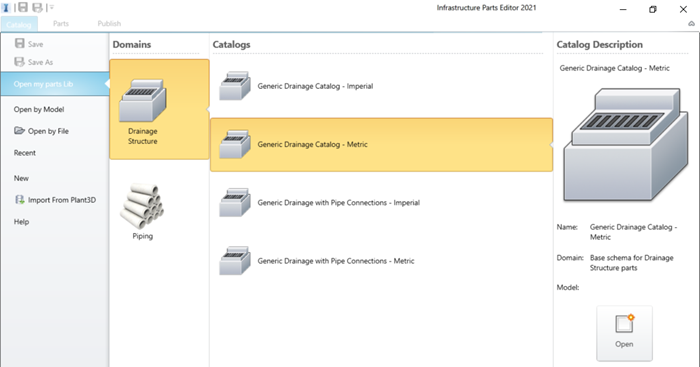Click the catalog title in the description panel
Screen dimensions: 700x367
coord(614,68)
